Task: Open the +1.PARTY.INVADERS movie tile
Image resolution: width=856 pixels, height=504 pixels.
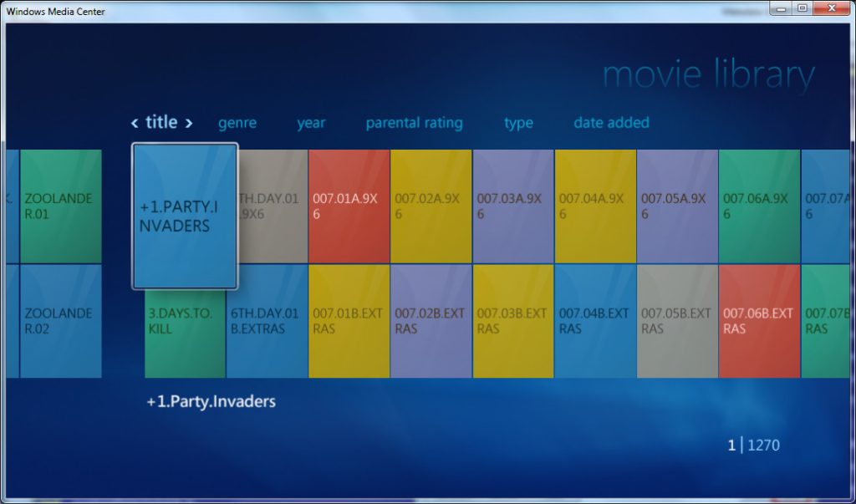Action: coord(185,216)
